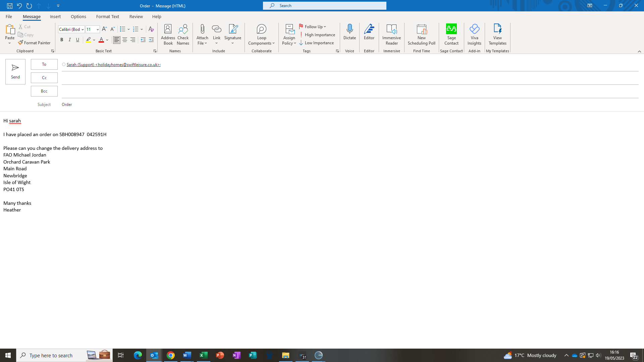Open the Format Text tab

(107, 16)
